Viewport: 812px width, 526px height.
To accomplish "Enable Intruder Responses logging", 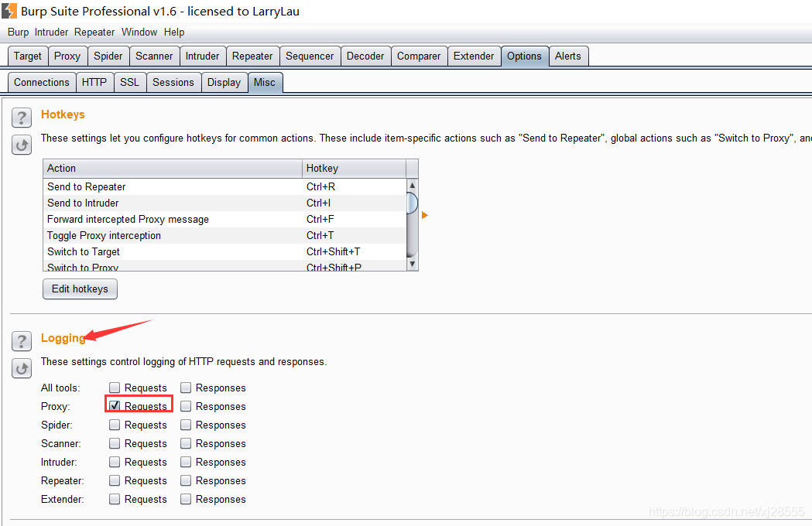I will [186, 462].
